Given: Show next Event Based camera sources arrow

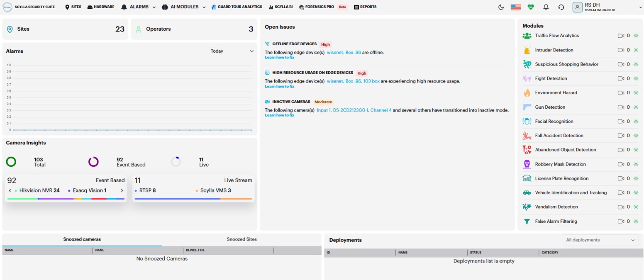Looking at the screenshot, I should (x=122, y=191).
